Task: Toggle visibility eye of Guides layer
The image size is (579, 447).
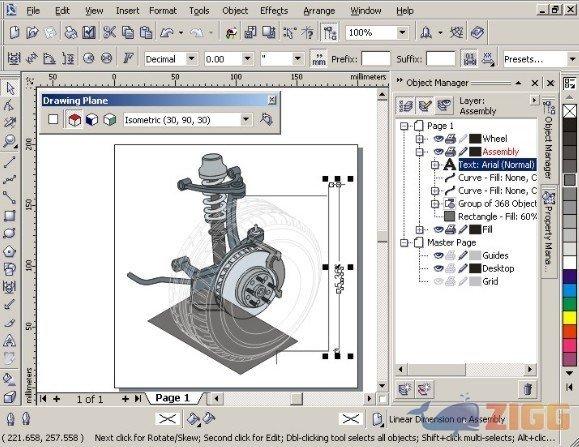Action: click(438, 255)
